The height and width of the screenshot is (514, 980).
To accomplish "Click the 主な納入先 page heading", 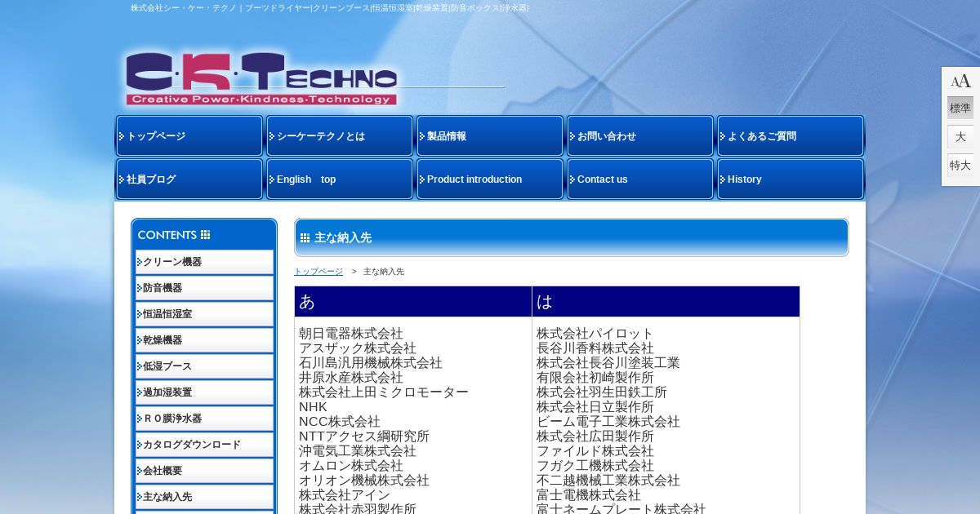I will coord(343,238).
